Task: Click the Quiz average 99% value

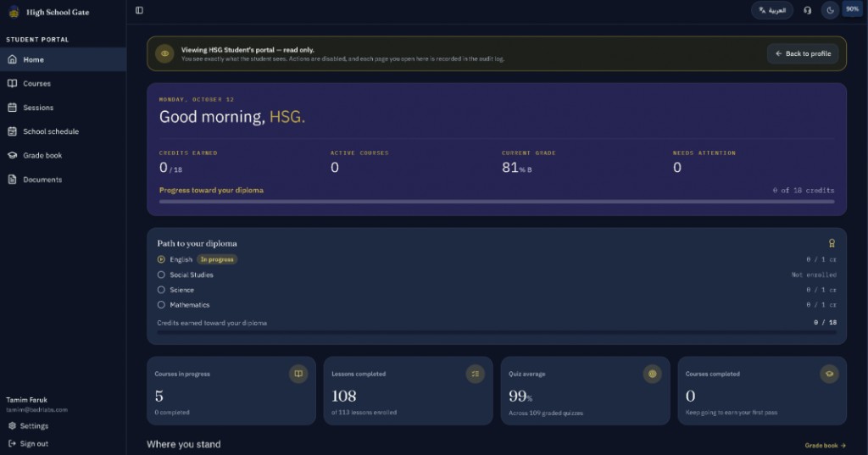Action: click(520, 397)
